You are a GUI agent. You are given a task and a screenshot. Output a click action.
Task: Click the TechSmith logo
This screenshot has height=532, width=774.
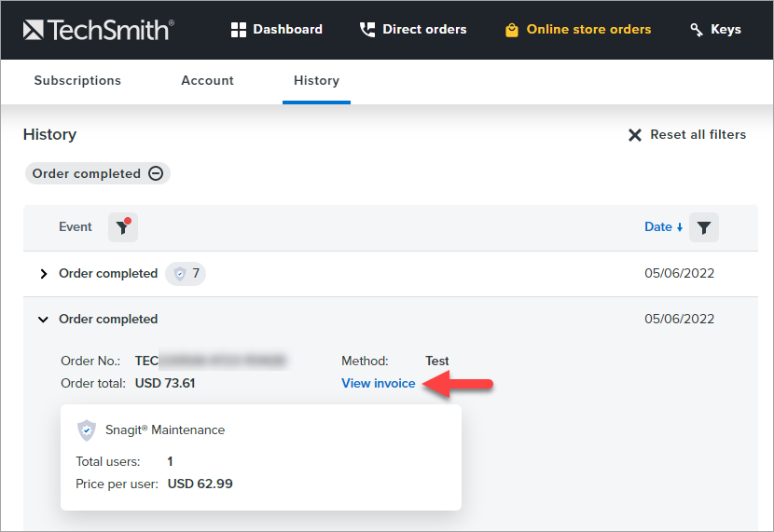98,30
